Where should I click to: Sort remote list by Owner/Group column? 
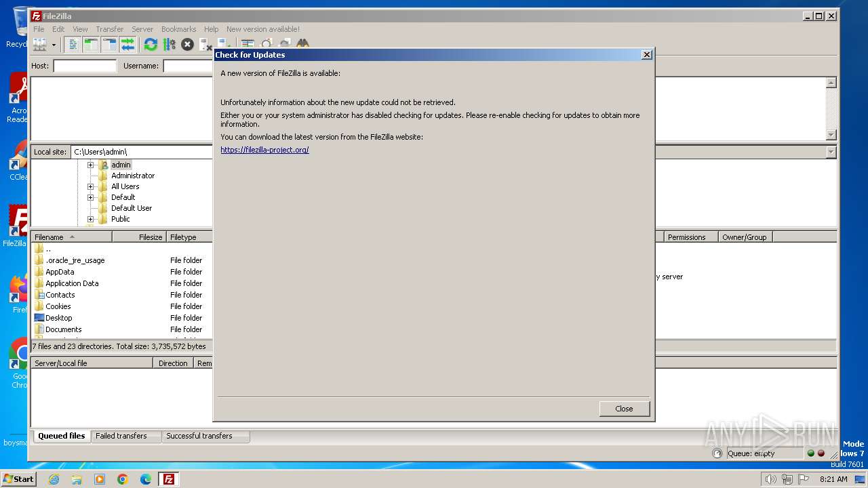[745, 237]
